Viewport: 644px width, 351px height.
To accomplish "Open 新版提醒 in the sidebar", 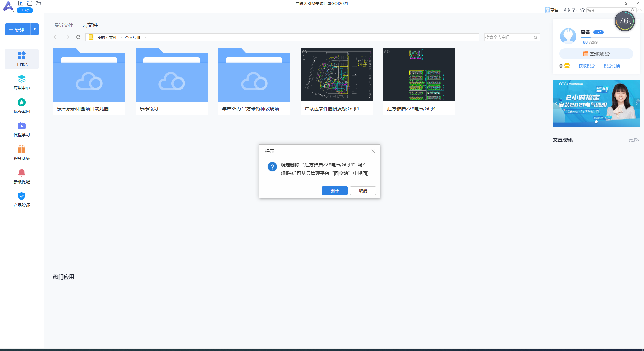I will coord(22,176).
